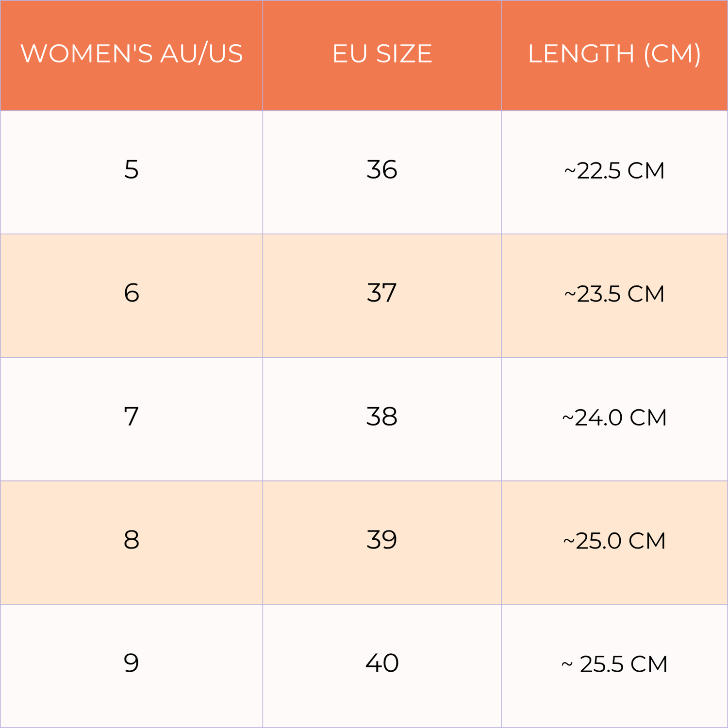This screenshot has width=728, height=728.
Task: Click the ~24.0 CM length value
Action: 614,418
